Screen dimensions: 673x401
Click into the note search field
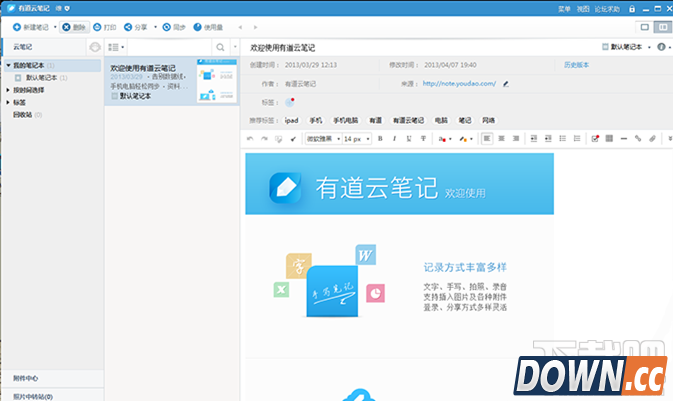pos(170,47)
